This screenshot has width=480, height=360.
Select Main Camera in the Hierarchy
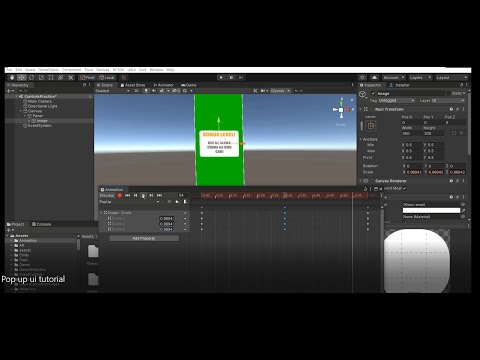click(39, 101)
